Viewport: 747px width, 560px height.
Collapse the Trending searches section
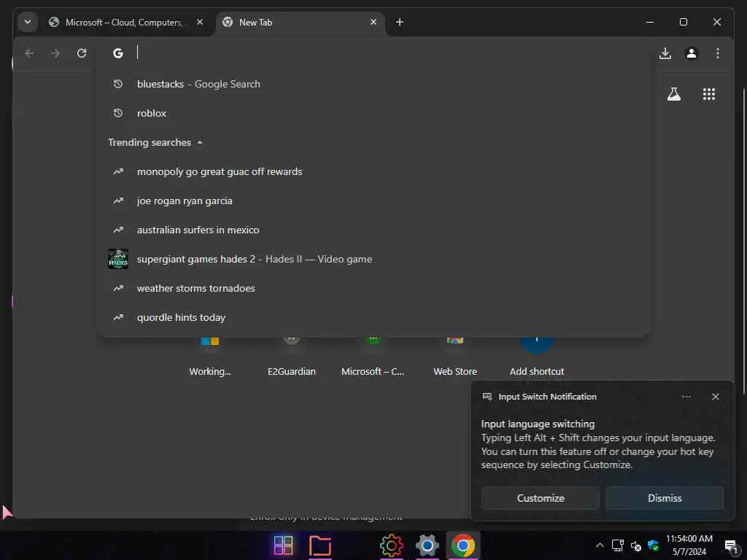200,142
